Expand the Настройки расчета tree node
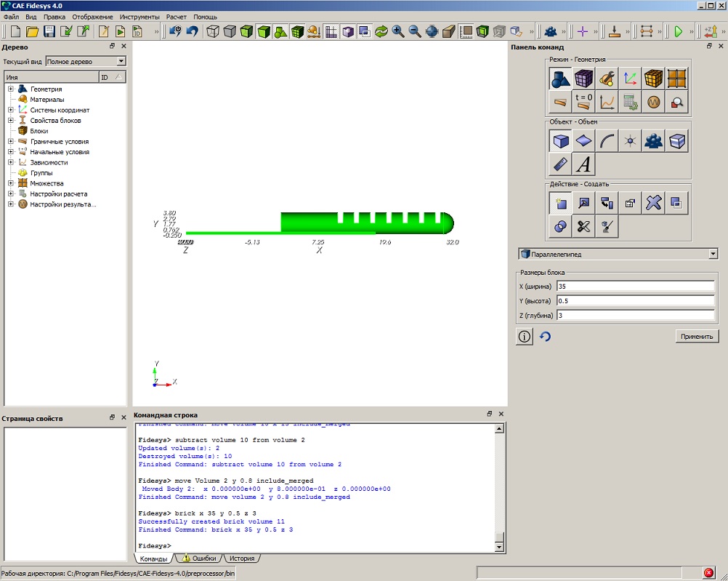728x581 pixels. (11, 193)
